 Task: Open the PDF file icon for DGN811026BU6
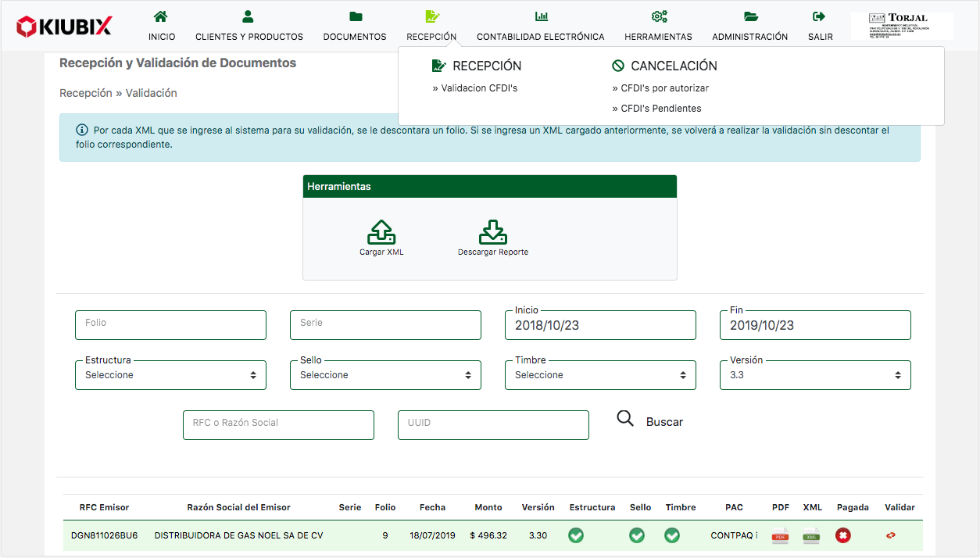coord(780,536)
